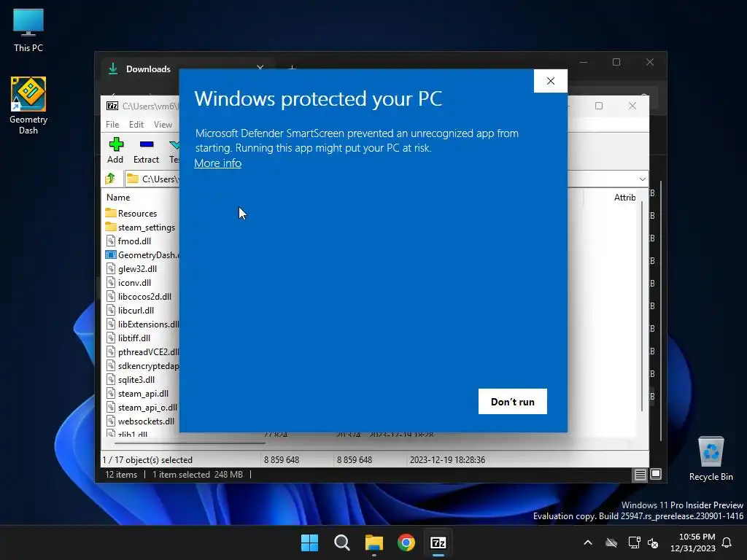Open the Geometry Dash desktop shortcut

coord(28,105)
